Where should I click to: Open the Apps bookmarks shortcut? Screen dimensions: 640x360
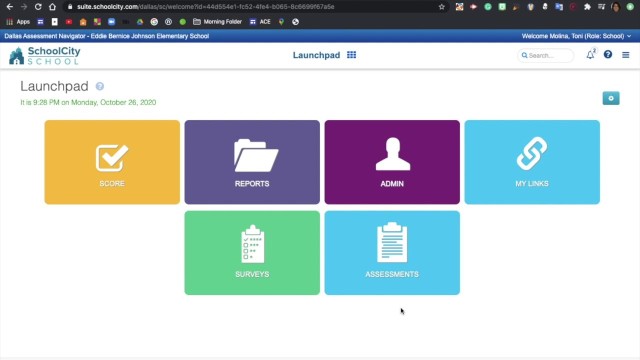(18, 22)
